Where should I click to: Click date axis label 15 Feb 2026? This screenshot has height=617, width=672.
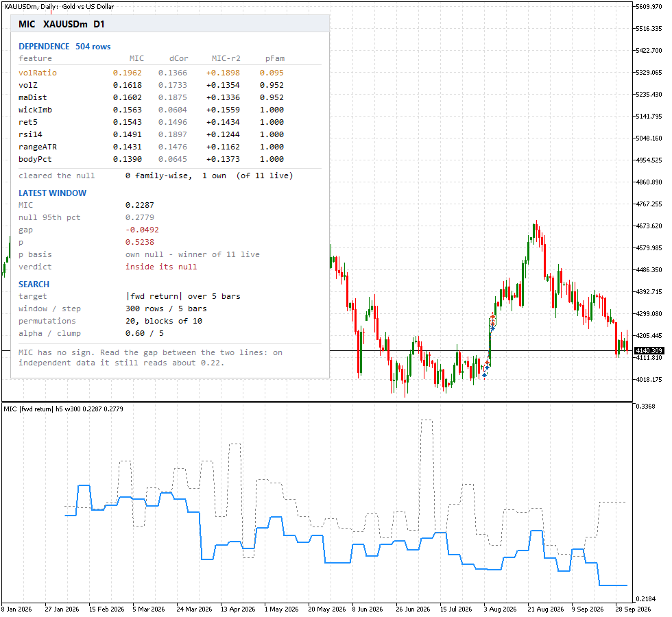point(107,609)
